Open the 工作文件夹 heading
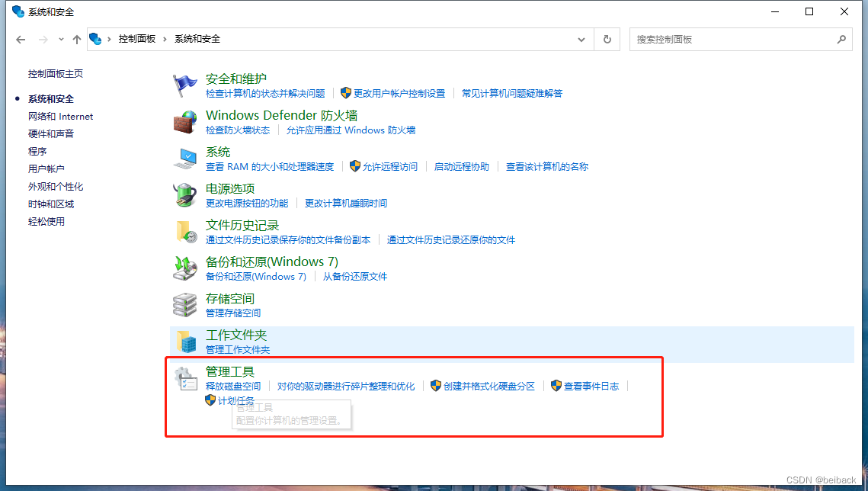Screen dimensions: 868x491 [x=235, y=335]
